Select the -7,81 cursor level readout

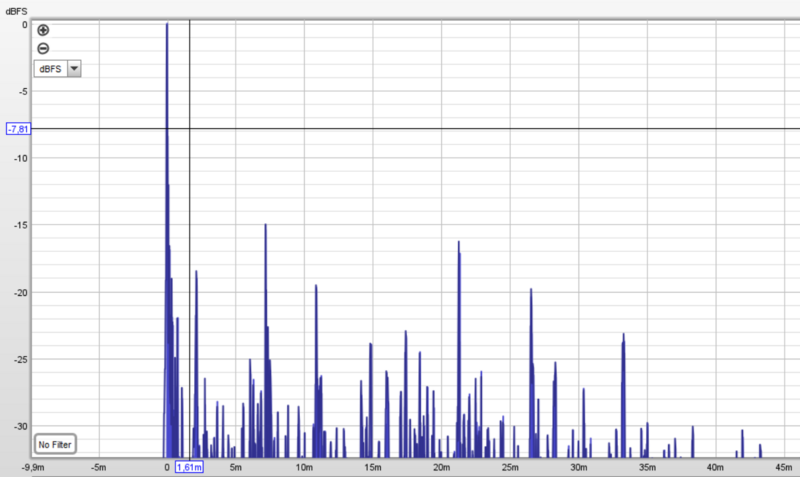19,129
